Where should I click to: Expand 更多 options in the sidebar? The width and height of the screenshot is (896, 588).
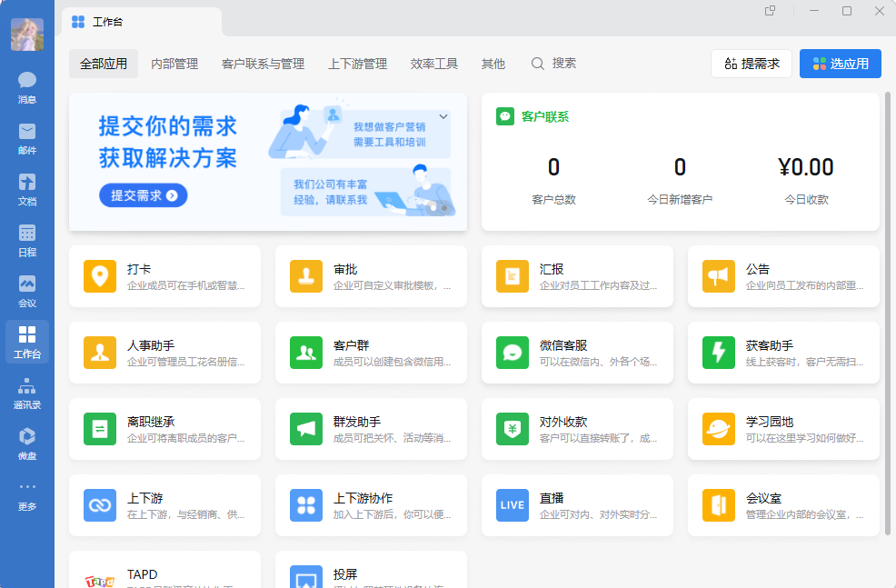pyautogui.click(x=26, y=493)
